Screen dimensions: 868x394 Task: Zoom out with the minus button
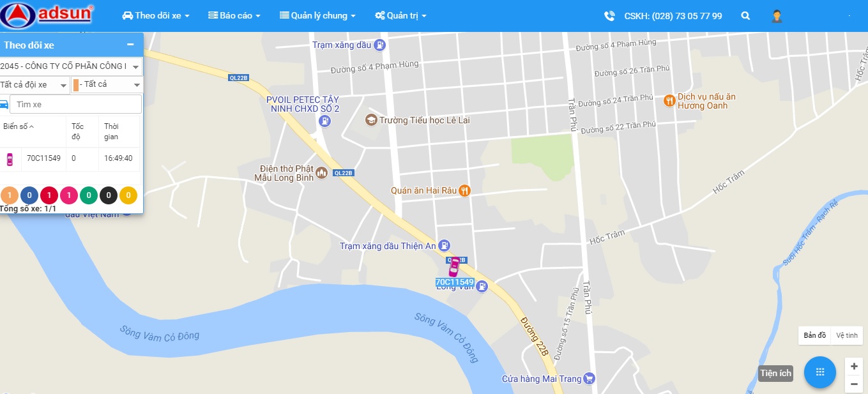(x=854, y=384)
